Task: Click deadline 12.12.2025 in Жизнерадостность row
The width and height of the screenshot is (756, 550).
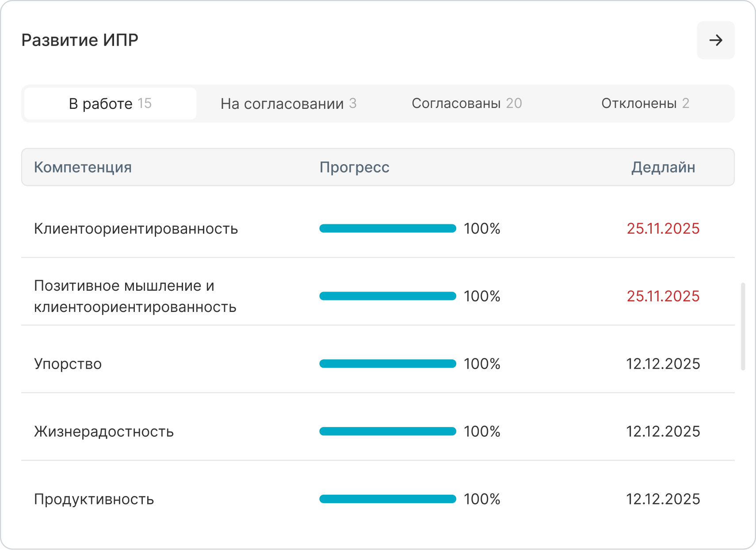Action: 663,431
